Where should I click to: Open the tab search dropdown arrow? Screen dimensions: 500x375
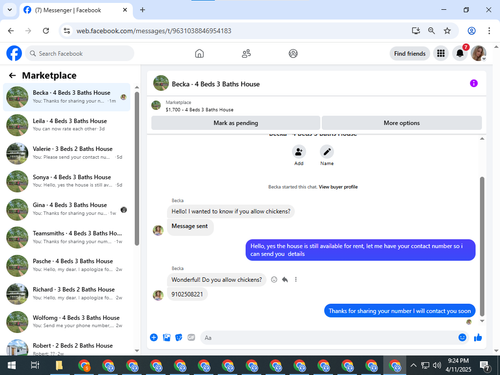pyautogui.click(x=10, y=10)
